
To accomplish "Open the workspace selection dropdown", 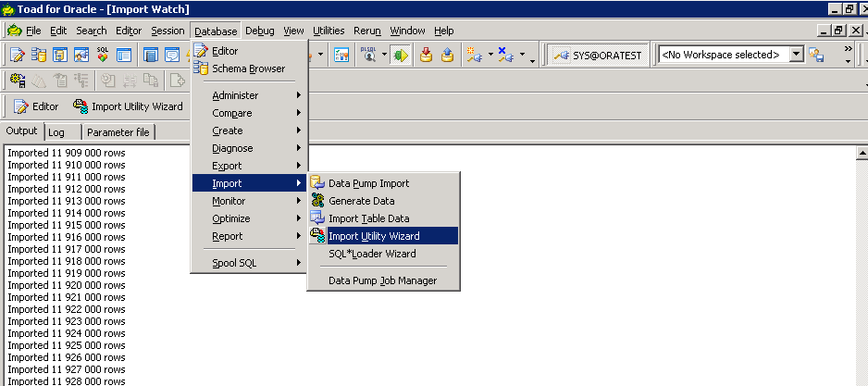I will [x=796, y=55].
